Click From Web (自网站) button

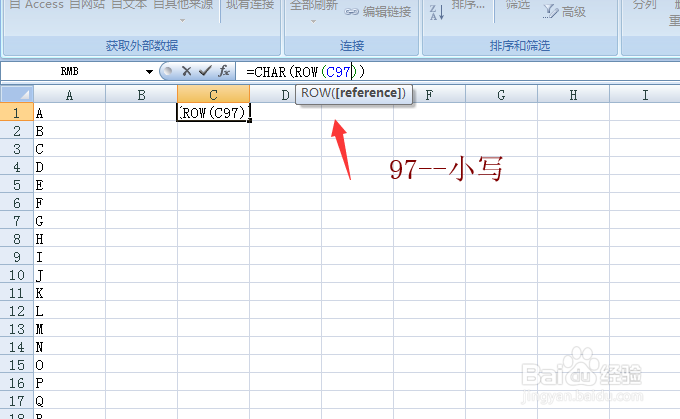87,5
